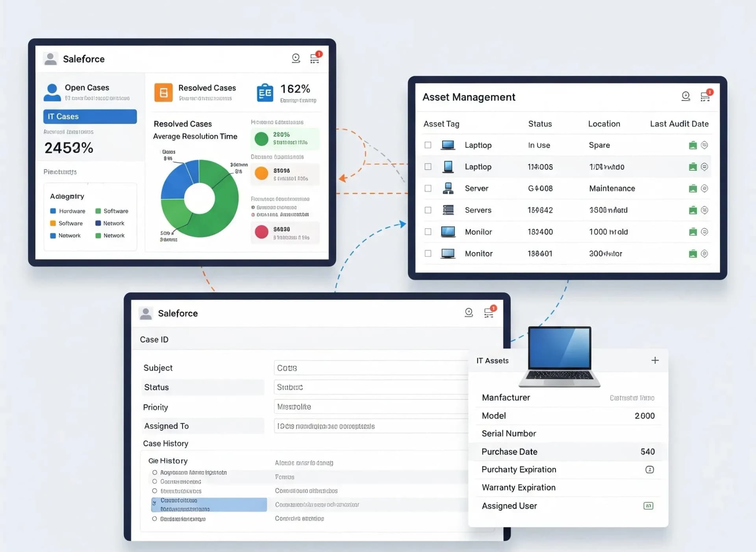Image resolution: width=756 pixels, height=552 pixels.
Task: Click the Assigned User badge button
Action: pyautogui.click(x=648, y=506)
